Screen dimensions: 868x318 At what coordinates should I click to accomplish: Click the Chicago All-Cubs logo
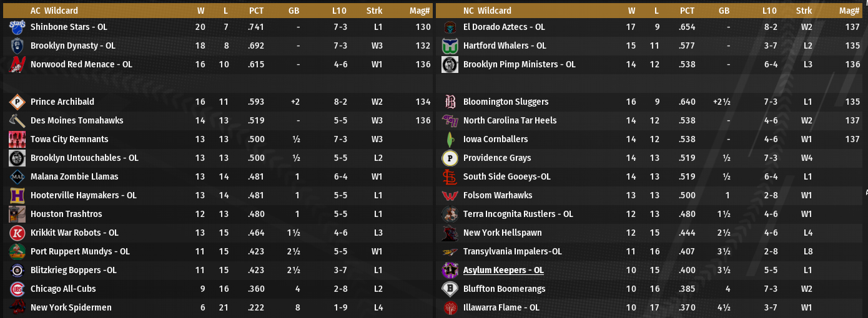(x=17, y=289)
